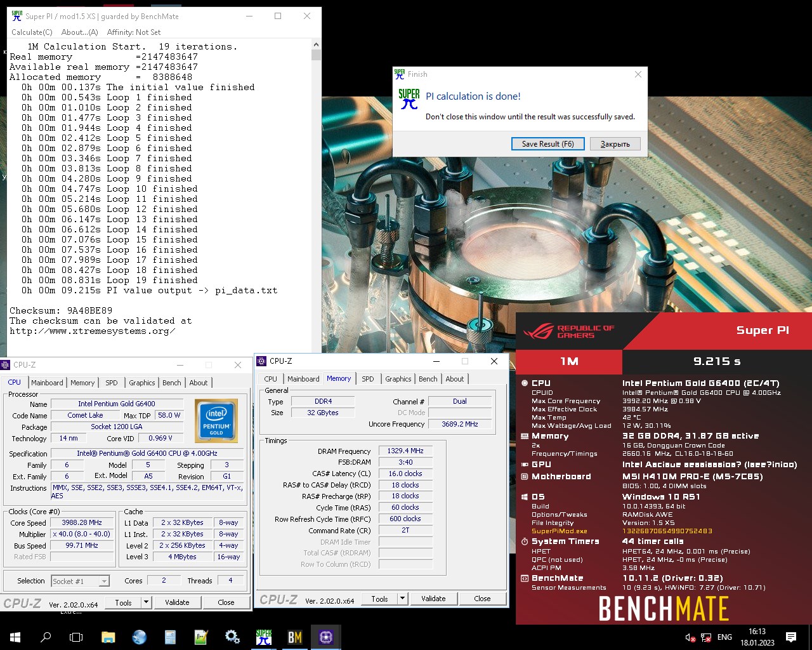Click the Republic of Gamers logo
The width and height of the screenshot is (812, 650).
tap(569, 331)
